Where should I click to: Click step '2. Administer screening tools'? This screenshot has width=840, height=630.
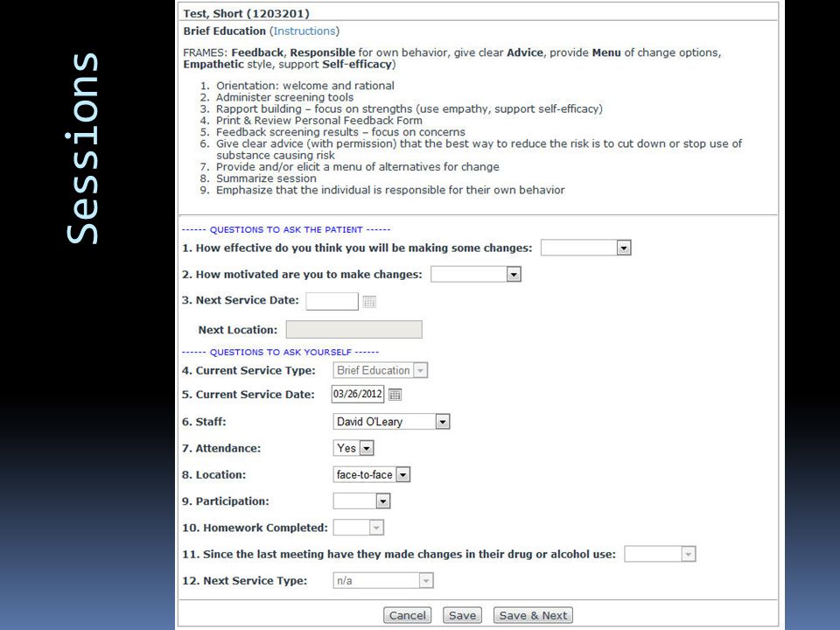click(277, 97)
